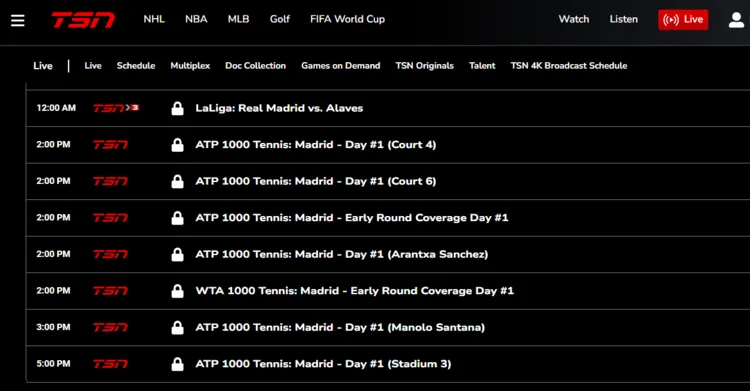Open TSN 4K Broadcast Schedule tab
Viewport: 750px width, 391px height.
click(x=569, y=66)
